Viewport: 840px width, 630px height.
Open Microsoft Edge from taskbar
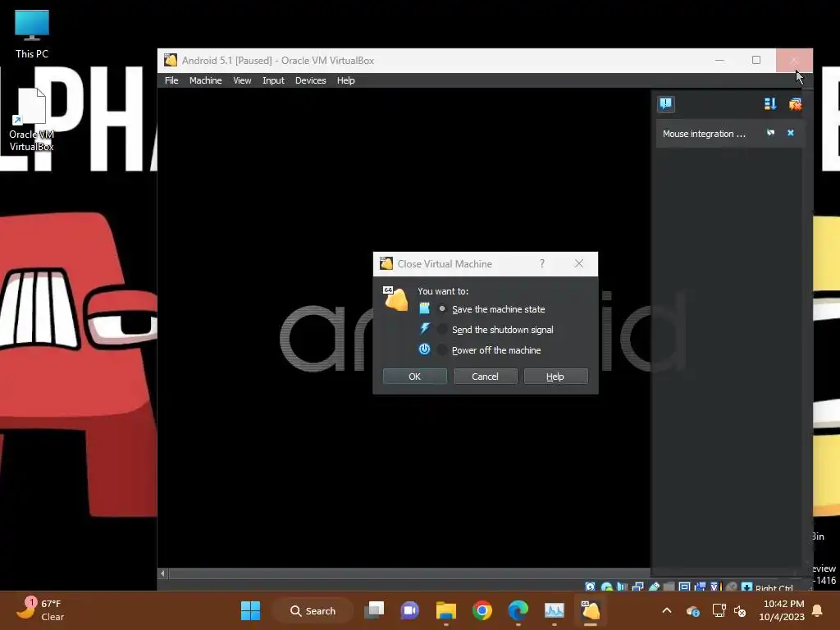[518, 610]
